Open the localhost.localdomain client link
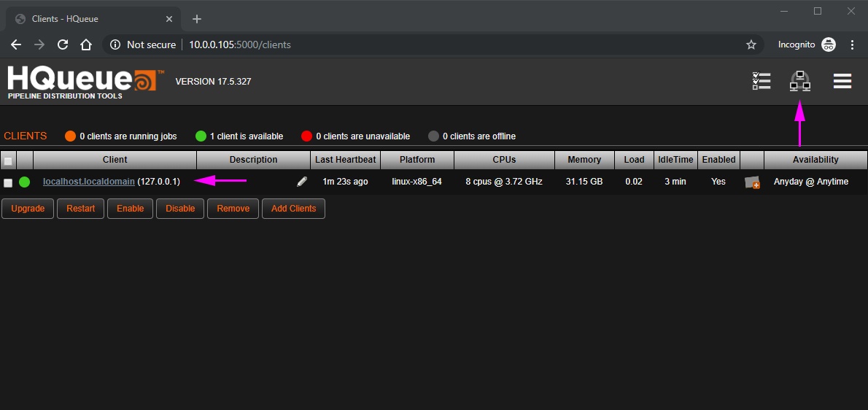 [88, 182]
